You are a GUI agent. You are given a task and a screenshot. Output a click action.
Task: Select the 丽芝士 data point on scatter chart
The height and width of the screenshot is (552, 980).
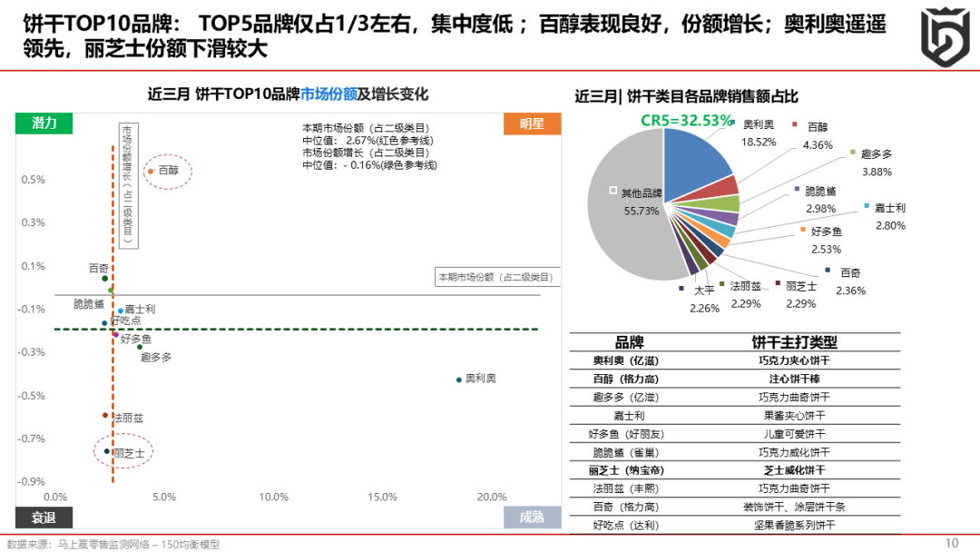tap(107, 450)
